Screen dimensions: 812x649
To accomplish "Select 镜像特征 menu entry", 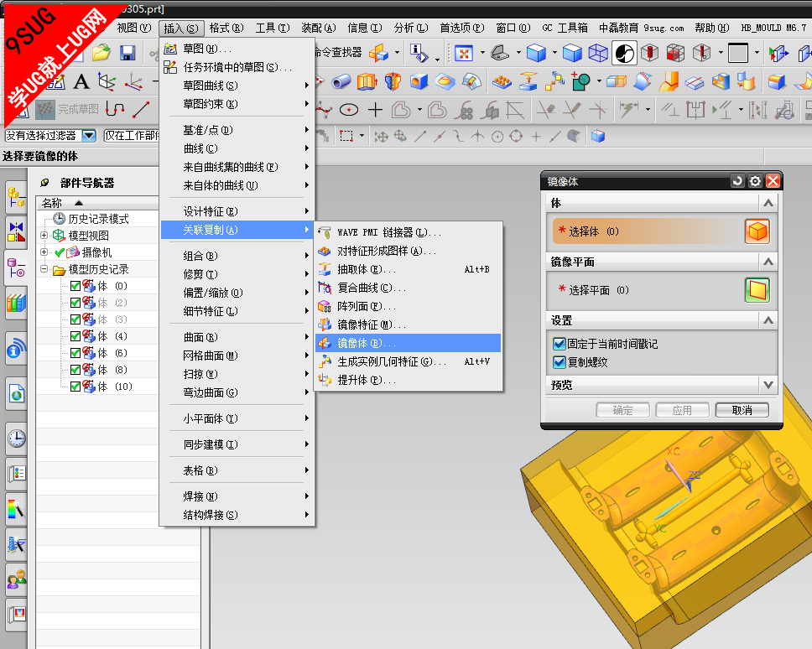I will pos(408,324).
